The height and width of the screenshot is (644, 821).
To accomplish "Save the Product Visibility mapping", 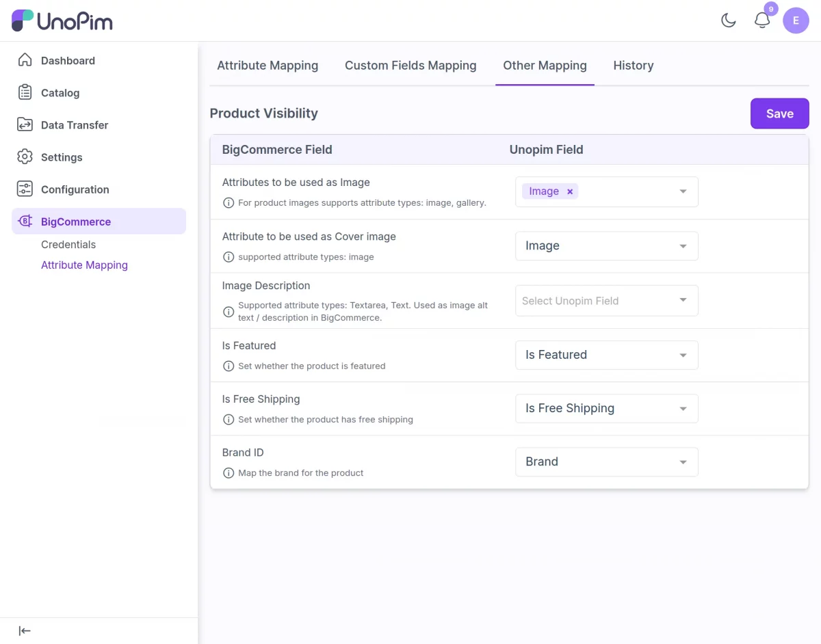I will [x=779, y=113].
